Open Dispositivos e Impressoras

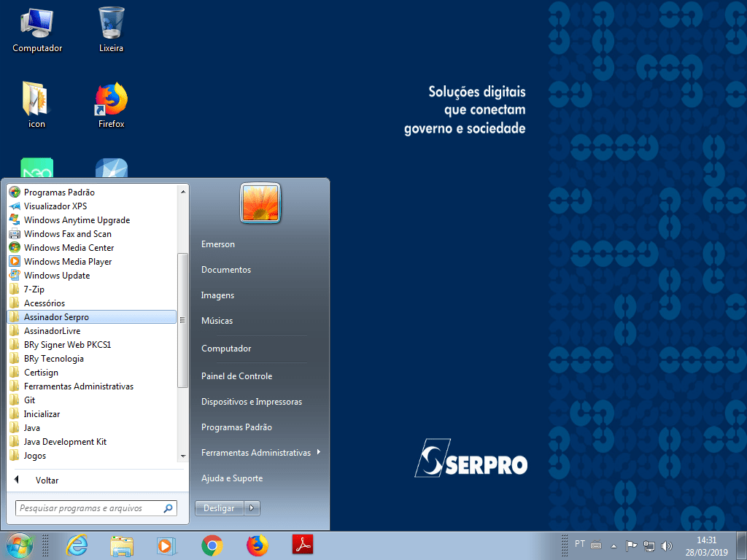tap(251, 402)
